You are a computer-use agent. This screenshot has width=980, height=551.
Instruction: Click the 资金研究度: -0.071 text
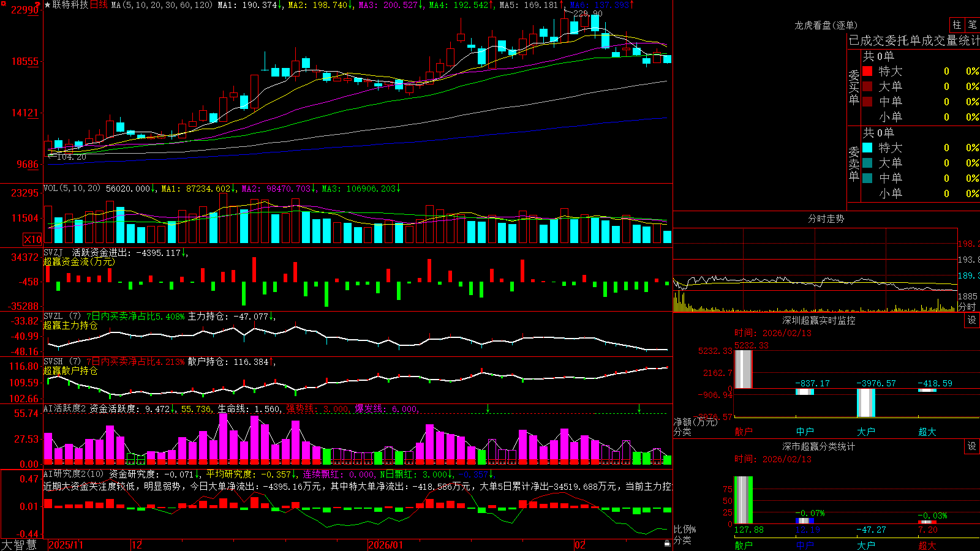coord(151,474)
